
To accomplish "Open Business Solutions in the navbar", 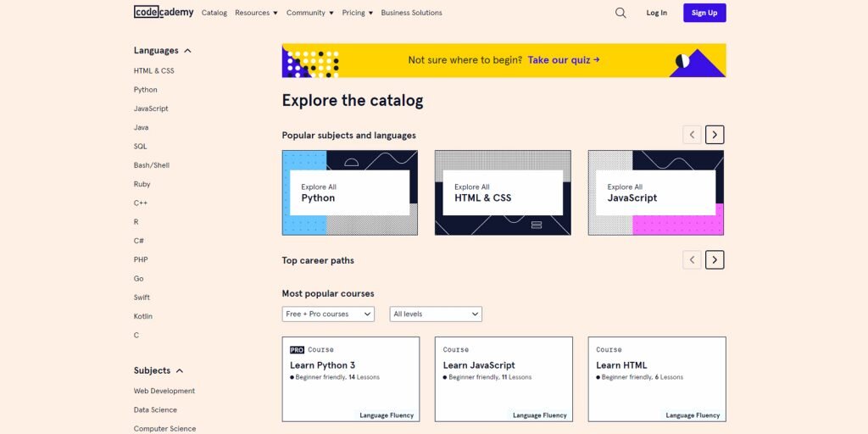I will [x=411, y=13].
